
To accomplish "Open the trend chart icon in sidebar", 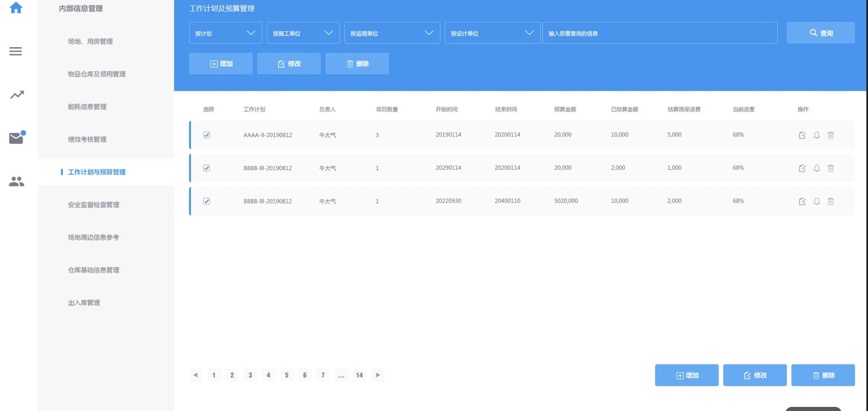I will tap(17, 95).
